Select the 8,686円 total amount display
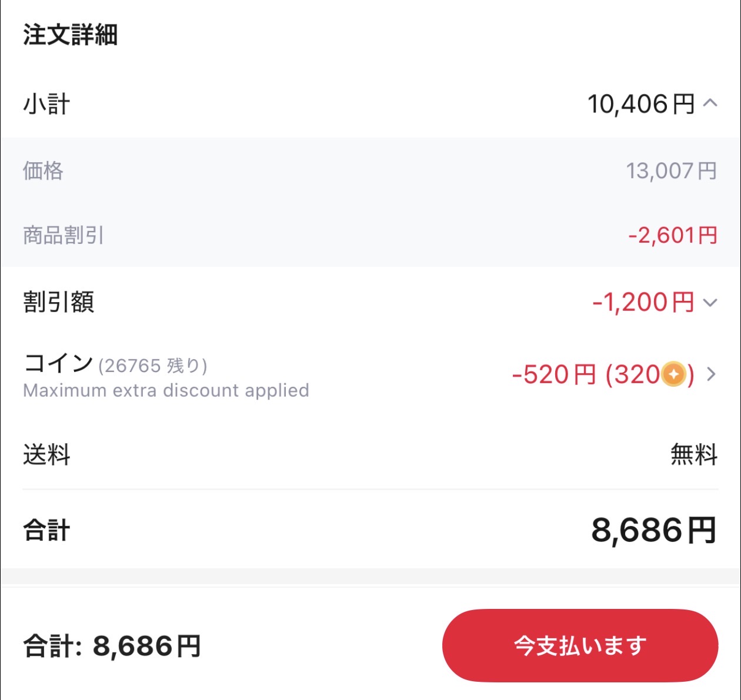Viewport: 741px width, 700px height. (654, 531)
